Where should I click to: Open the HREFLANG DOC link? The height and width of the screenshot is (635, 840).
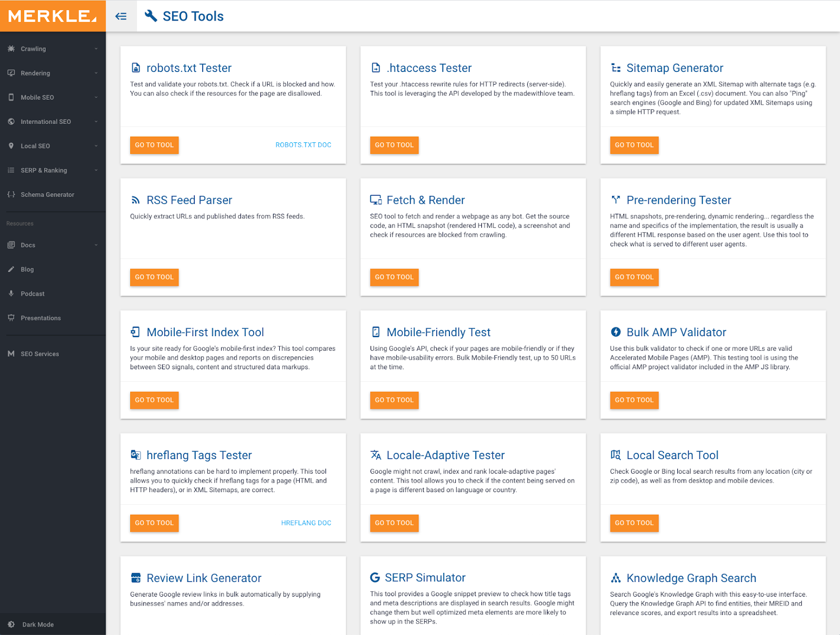pos(306,523)
